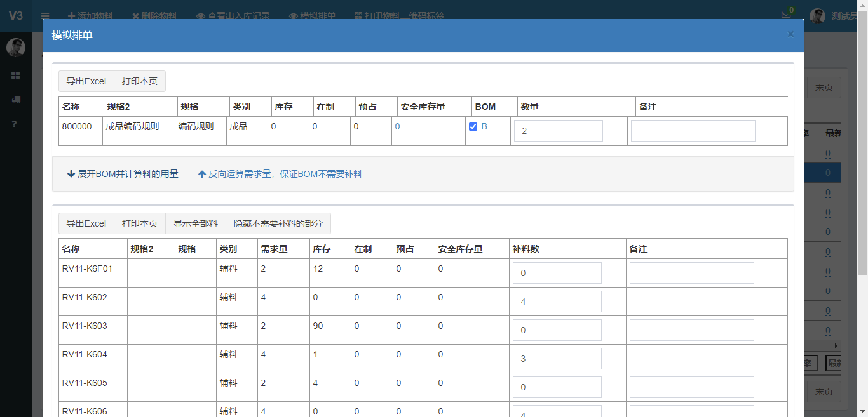Click the V3 logo

(15, 16)
